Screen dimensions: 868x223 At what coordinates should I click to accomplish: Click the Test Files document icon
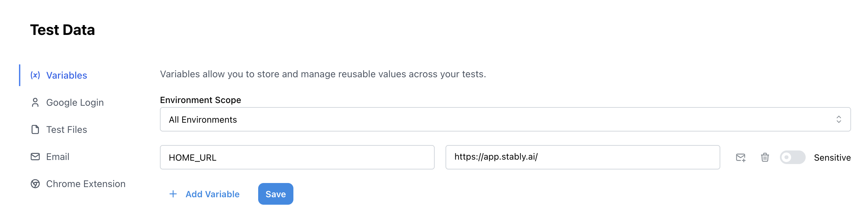35,129
